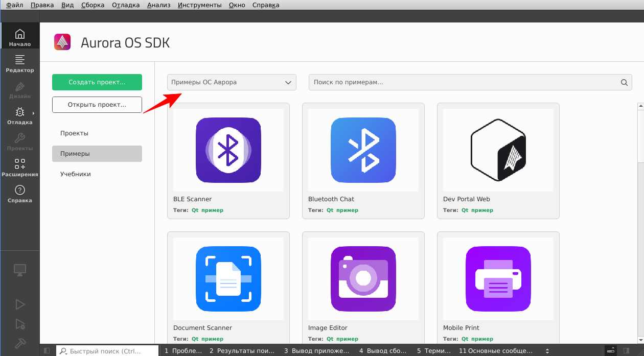Screen dimensions: 644x356
Task: Open the Отладка debug mode
Action: tap(19, 115)
